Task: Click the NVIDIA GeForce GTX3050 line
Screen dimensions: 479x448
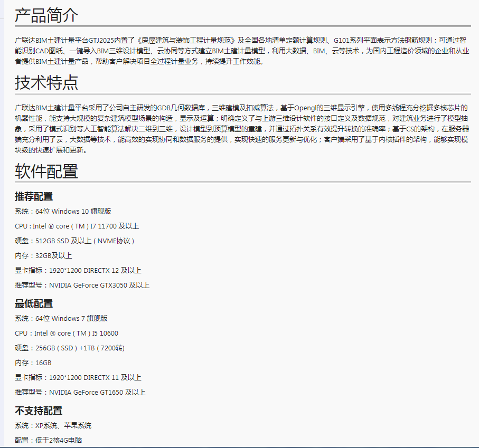Action: (82, 285)
